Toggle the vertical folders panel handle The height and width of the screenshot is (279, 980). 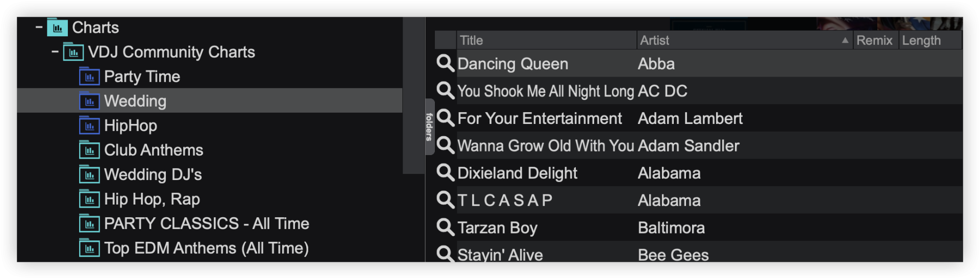click(429, 126)
